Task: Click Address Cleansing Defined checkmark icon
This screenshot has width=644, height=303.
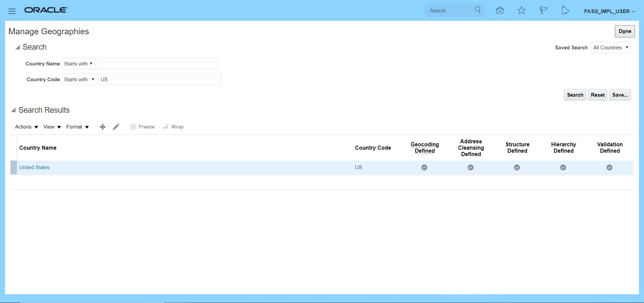Action: pyautogui.click(x=471, y=167)
